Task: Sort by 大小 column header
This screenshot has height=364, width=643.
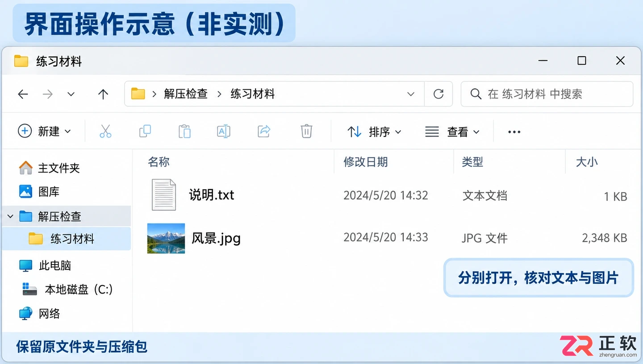Action: tap(587, 162)
